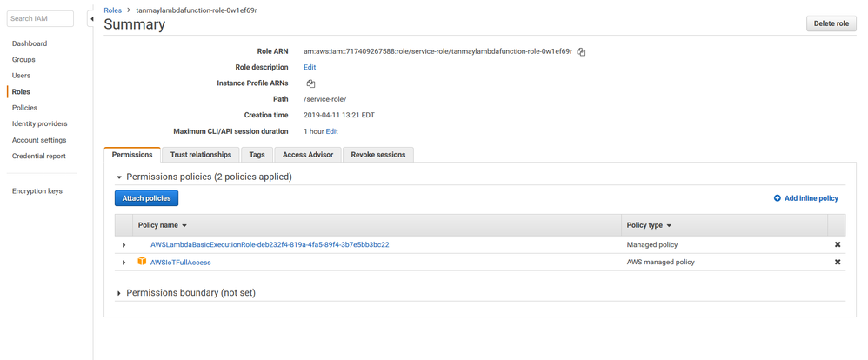Open the AWSLambdaBasicExecutionRole policy link
Image resolution: width=868 pixels, height=360 pixels.
click(x=270, y=245)
